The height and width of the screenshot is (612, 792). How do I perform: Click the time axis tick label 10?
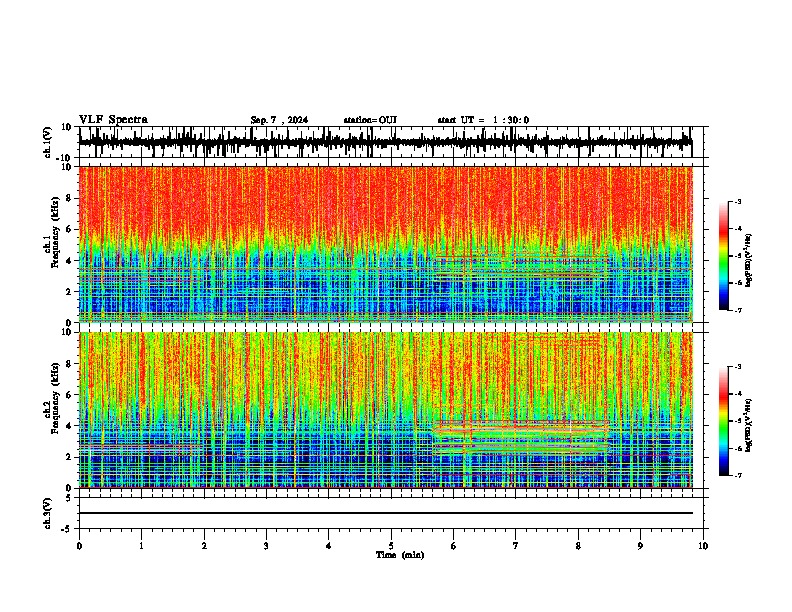tap(703, 546)
